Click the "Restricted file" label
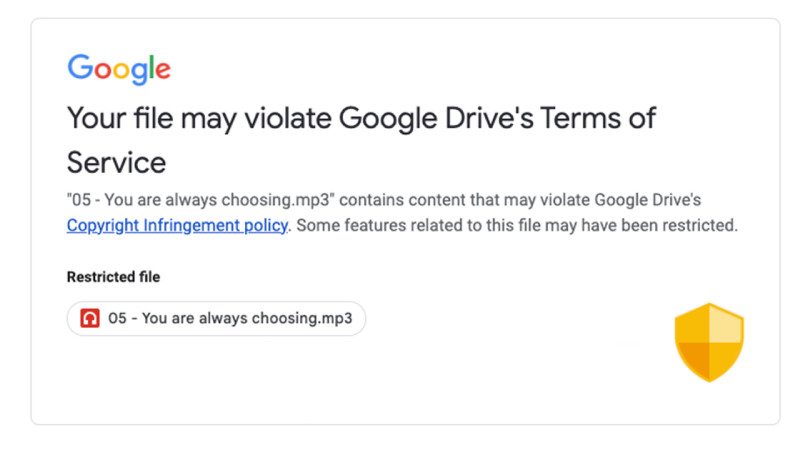The image size is (800, 453). pos(113,277)
